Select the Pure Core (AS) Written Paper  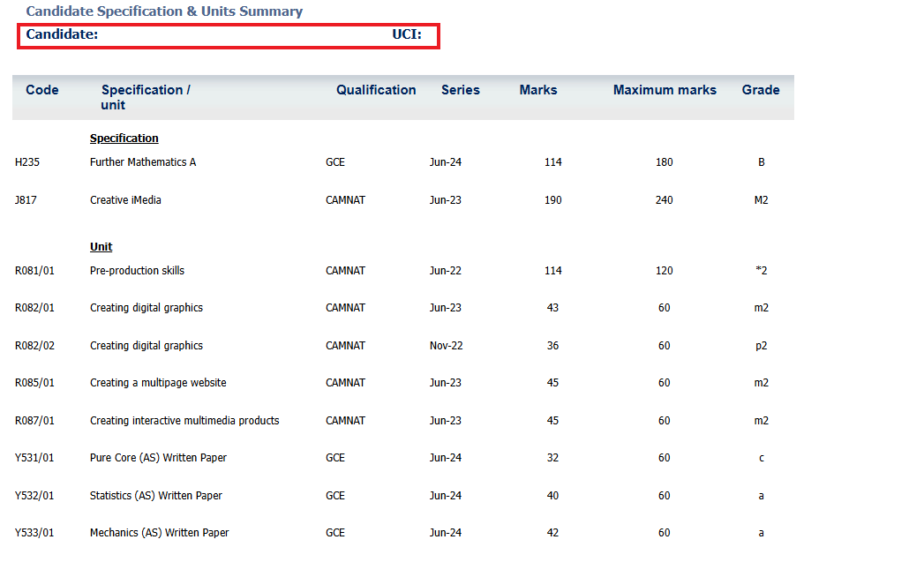tap(157, 457)
